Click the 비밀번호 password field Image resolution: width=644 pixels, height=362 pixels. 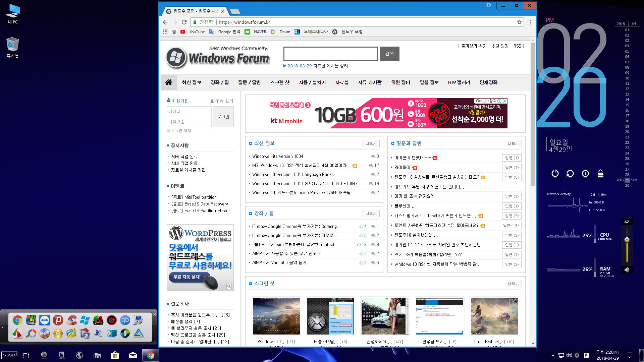(x=189, y=122)
